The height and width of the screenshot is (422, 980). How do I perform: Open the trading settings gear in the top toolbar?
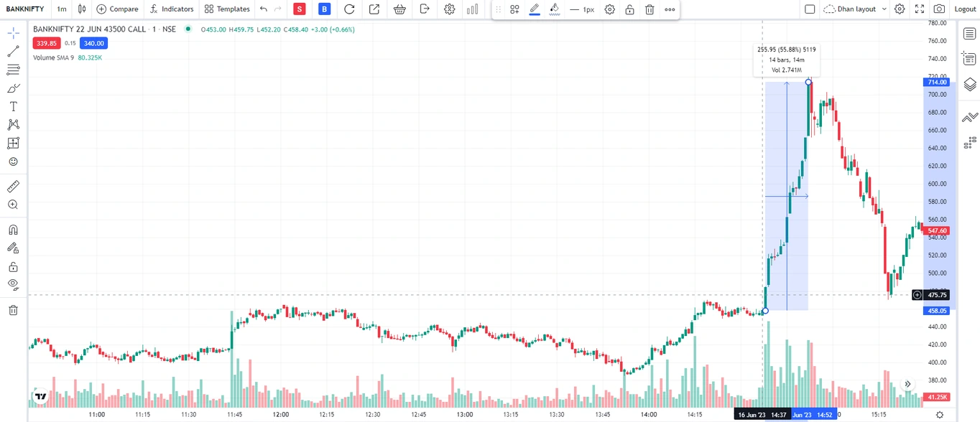[450, 9]
